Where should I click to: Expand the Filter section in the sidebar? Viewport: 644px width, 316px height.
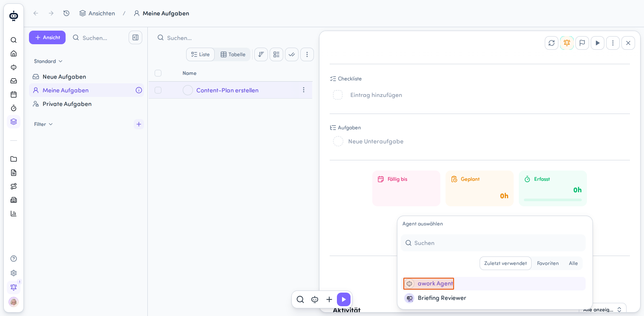coord(43,124)
